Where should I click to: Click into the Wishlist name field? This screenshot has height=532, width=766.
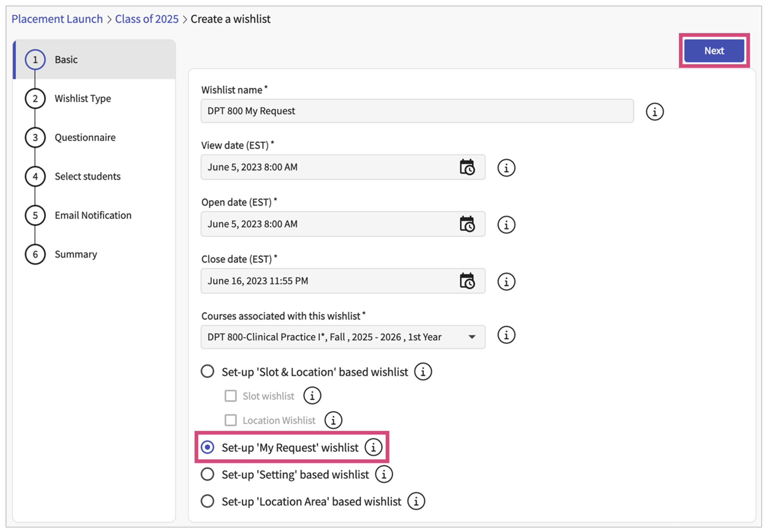click(417, 111)
